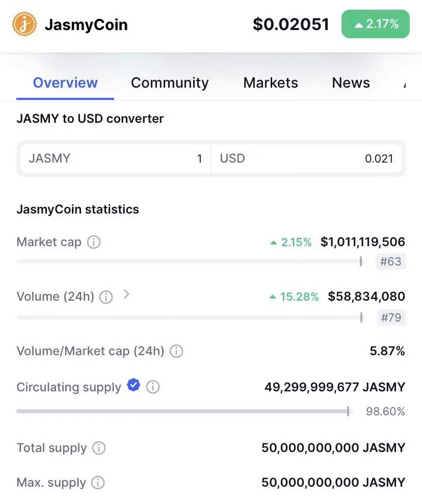Open the Markets tab
The height and width of the screenshot is (504, 422).
271,83
